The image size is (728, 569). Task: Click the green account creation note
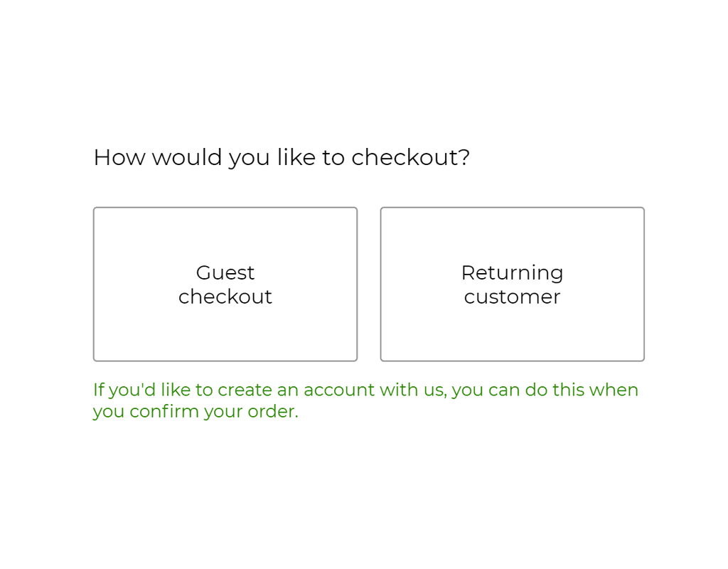coord(365,400)
